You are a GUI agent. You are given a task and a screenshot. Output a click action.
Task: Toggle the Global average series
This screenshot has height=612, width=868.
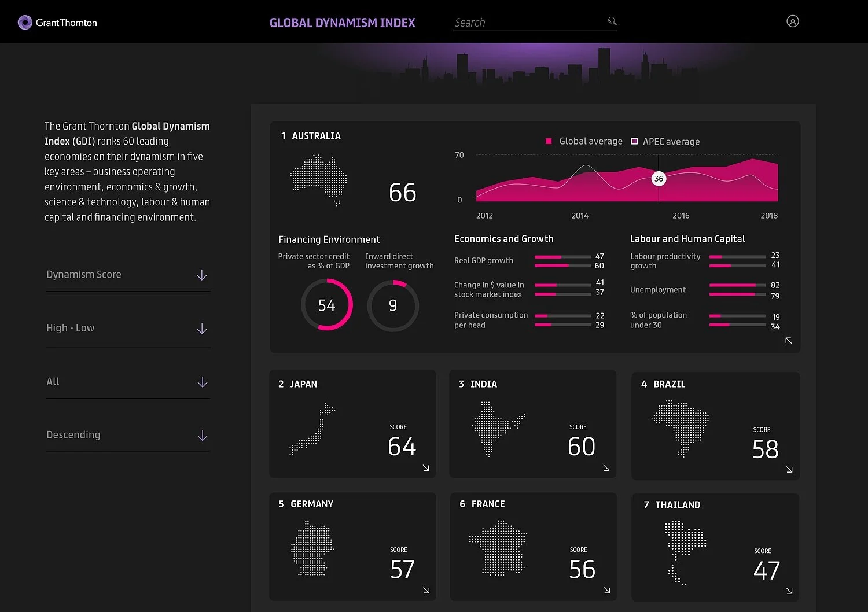pyautogui.click(x=583, y=141)
